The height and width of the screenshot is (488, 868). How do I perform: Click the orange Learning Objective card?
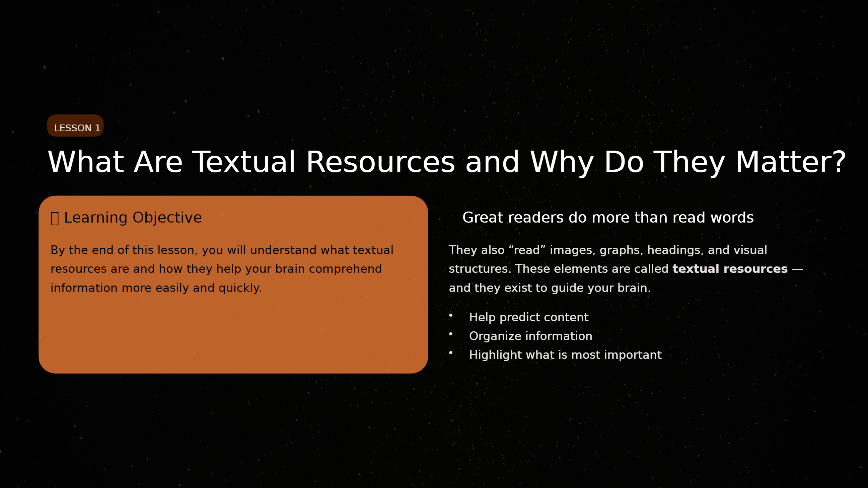coord(233,284)
